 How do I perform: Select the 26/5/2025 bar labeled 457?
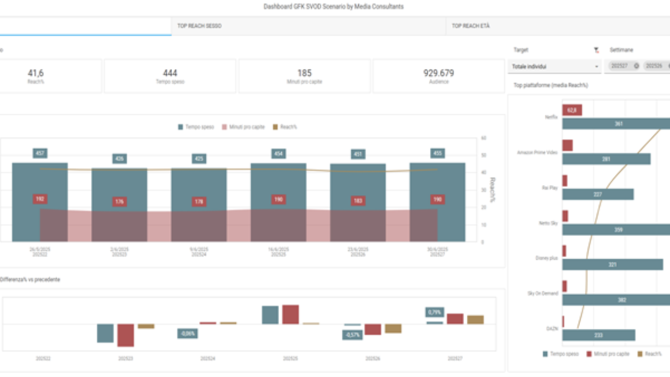40,202
